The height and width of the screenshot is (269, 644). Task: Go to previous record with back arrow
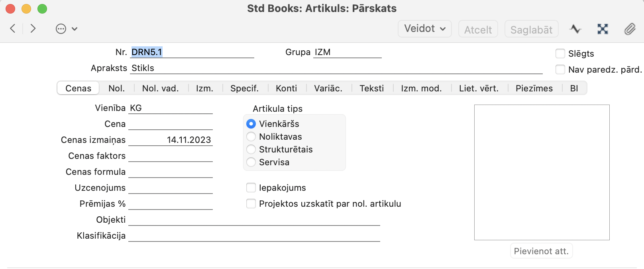point(13,28)
